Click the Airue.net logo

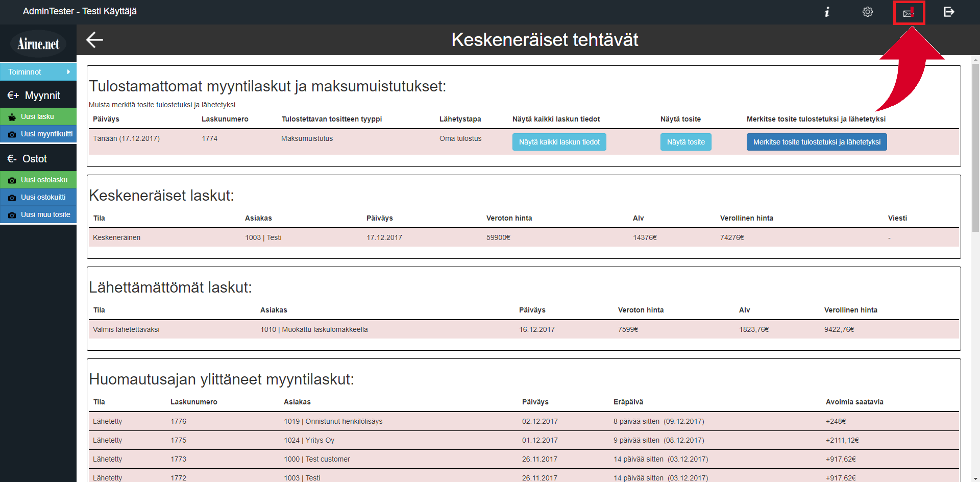(x=38, y=44)
